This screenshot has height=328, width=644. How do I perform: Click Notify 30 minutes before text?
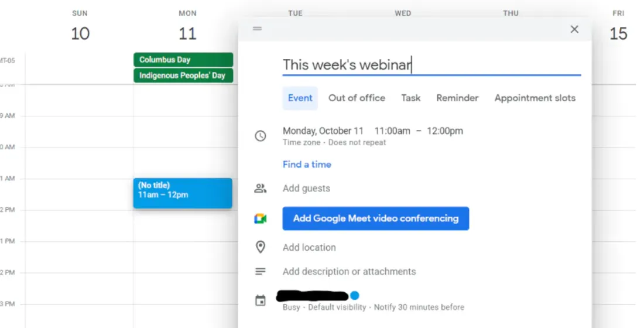tap(419, 307)
